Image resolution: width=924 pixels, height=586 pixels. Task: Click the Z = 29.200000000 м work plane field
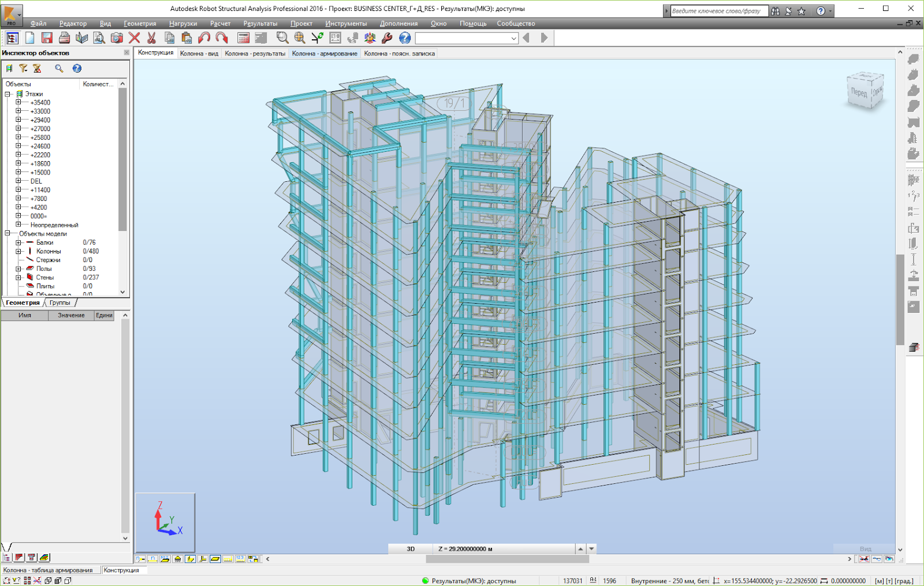pos(504,549)
